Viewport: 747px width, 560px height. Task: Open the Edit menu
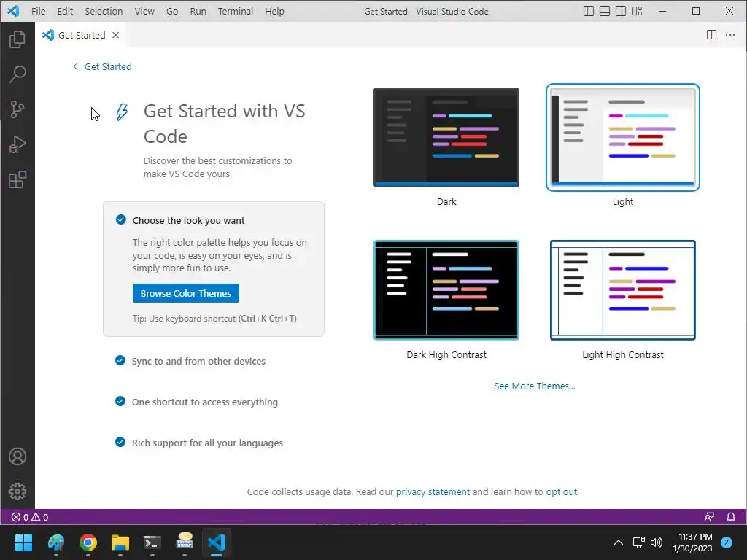(x=65, y=11)
